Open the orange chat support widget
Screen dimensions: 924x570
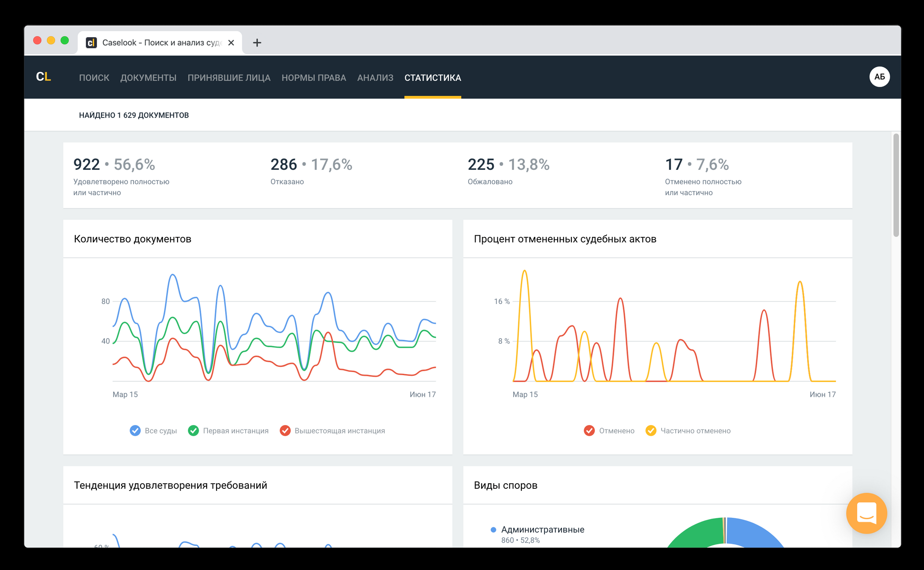tap(866, 513)
